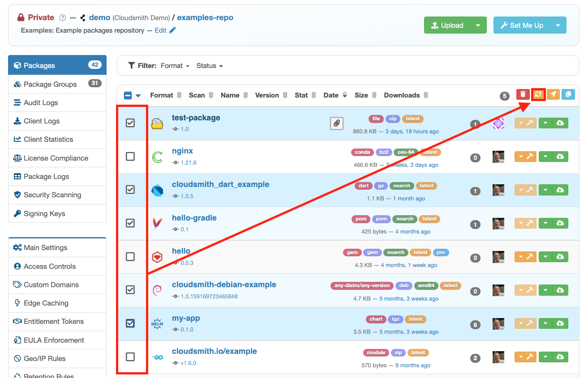This screenshot has height=378, width=588.
Task: Sort the table by Downloads column
Action: (x=406, y=95)
